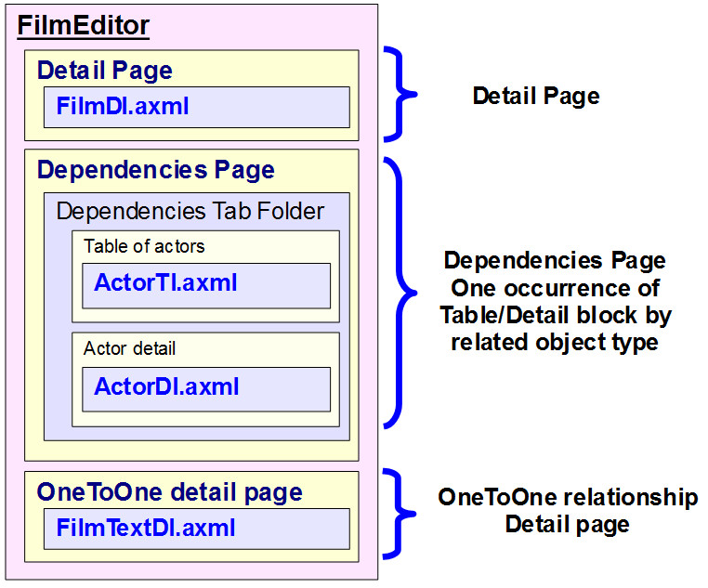Screen dimensions: 708x588
Task: Click the top blue curly brace
Action: click(401, 94)
